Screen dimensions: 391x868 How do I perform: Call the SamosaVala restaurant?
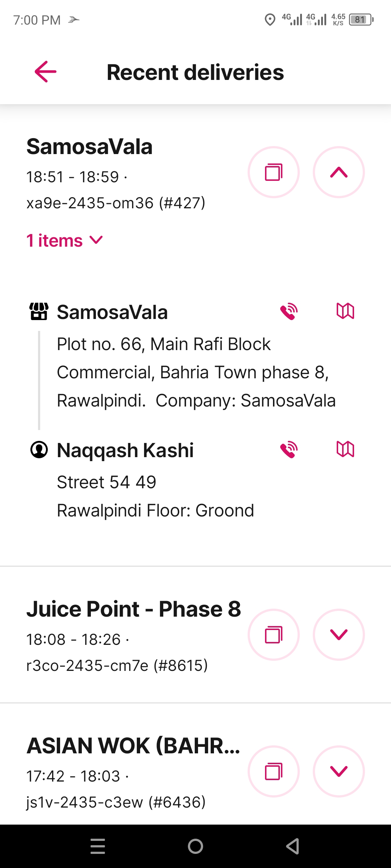click(289, 311)
